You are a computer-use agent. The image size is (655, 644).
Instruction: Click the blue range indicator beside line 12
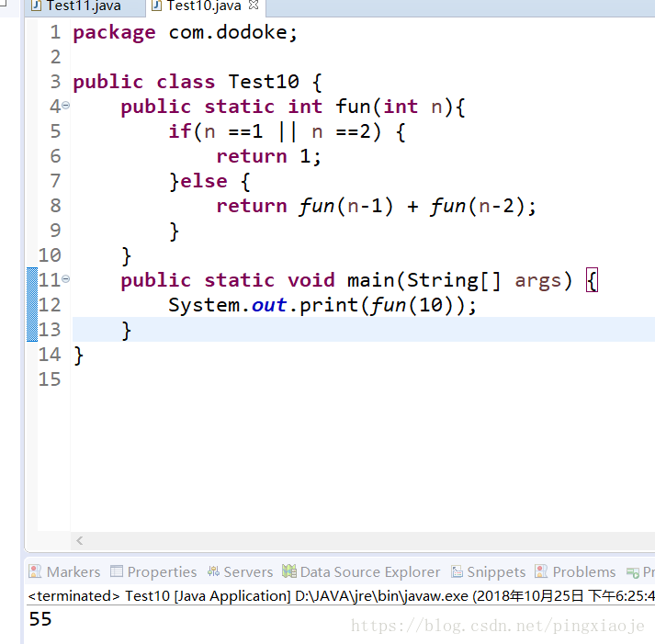[x=32, y=304]
